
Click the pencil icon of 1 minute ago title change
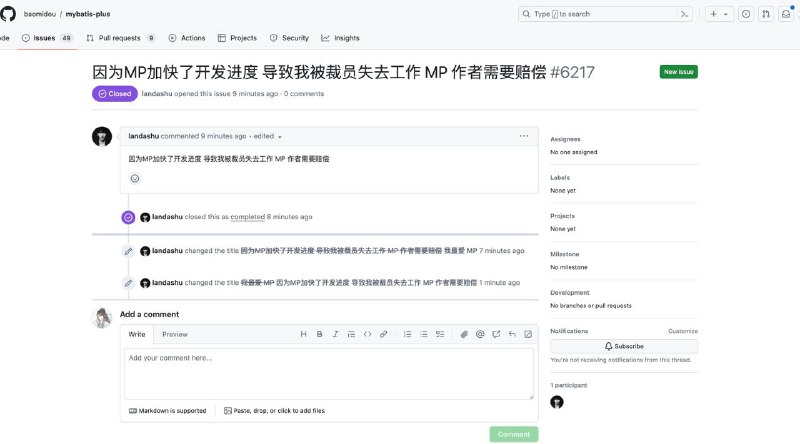pos(128,283)
